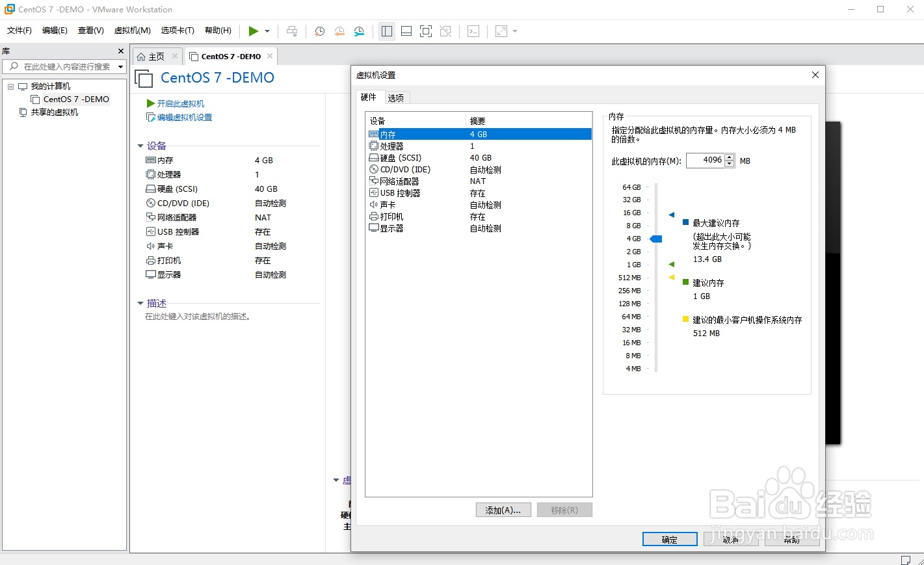Click the revert to snapshot icon
The image size is (924, 565).
(x=339, y=31)
